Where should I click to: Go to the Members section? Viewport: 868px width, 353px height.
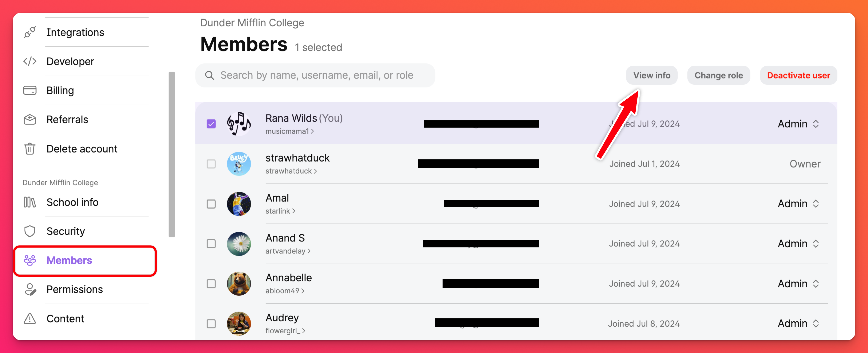point(69,260)
